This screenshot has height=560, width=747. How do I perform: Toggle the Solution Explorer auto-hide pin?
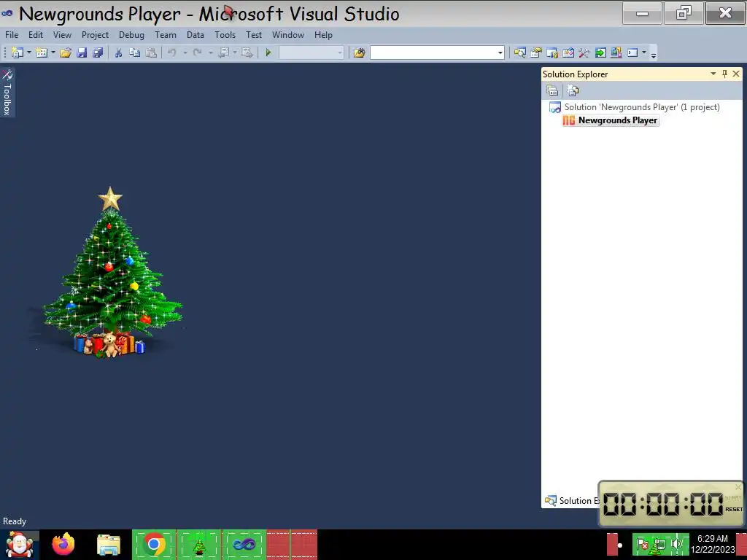(724, 74)
